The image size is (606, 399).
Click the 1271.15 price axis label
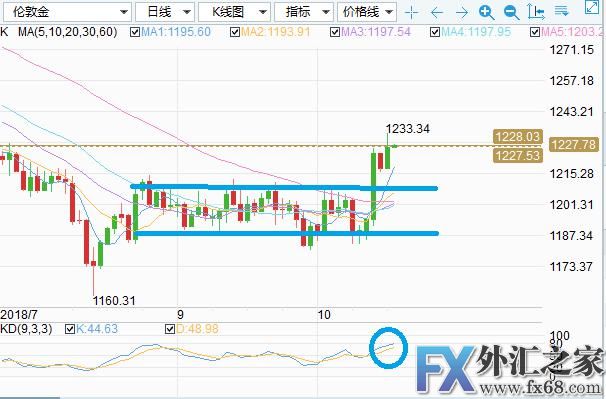click(x=572, y=49)
